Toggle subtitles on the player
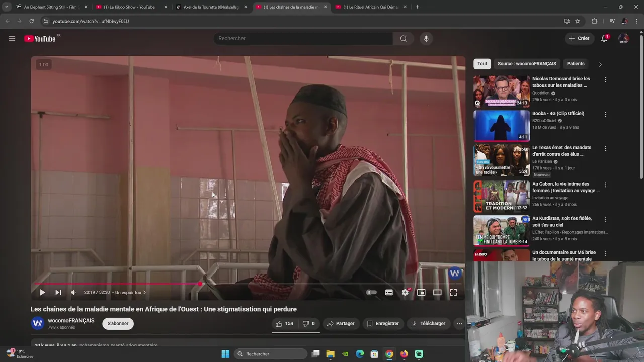 pos(389,292)
